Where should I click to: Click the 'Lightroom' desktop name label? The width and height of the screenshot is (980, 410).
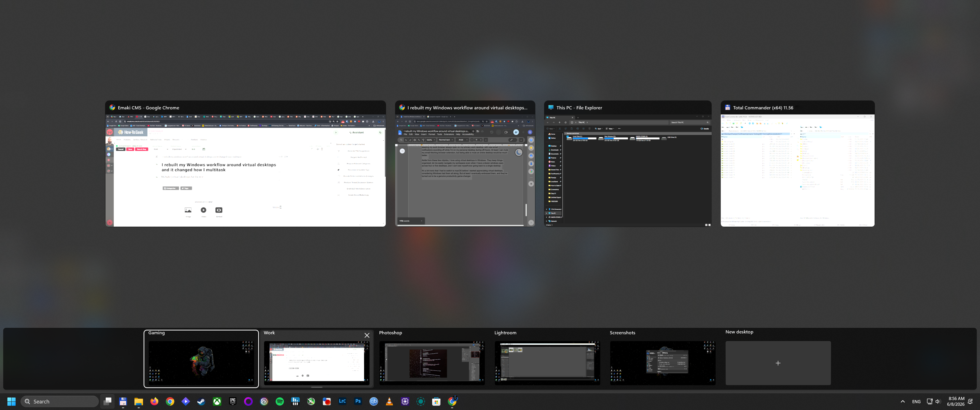pos(505,333)
